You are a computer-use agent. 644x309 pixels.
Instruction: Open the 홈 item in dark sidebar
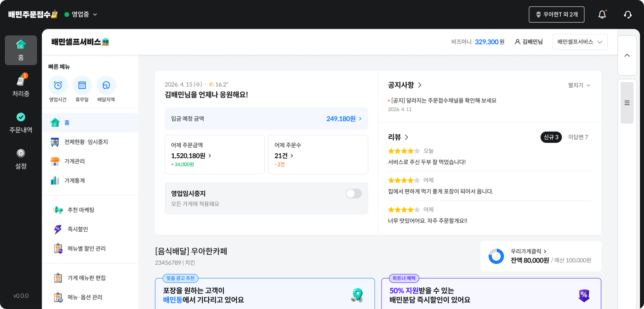[x=21, y=50]
